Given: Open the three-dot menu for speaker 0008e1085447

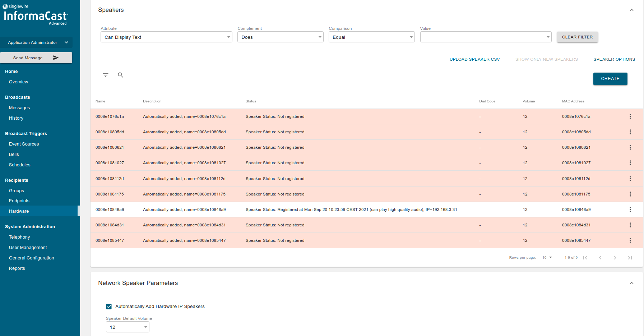Looking at the screenshot, I should coord(630,240).
